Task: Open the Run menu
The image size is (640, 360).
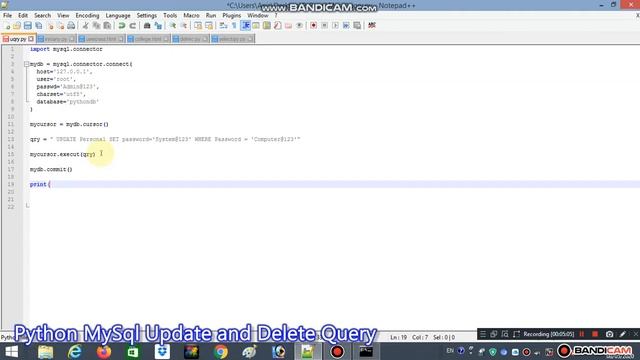Action: (x=211, y=16)
